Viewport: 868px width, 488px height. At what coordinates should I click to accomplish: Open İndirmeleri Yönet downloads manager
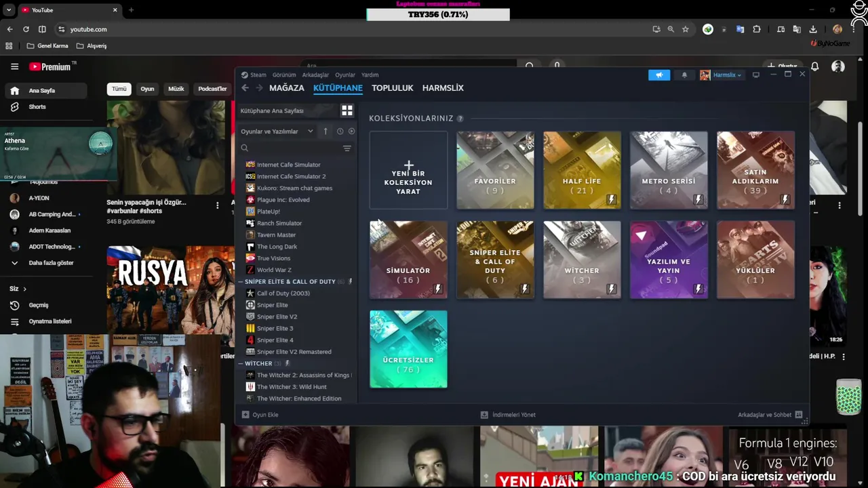tap(508, 415)
